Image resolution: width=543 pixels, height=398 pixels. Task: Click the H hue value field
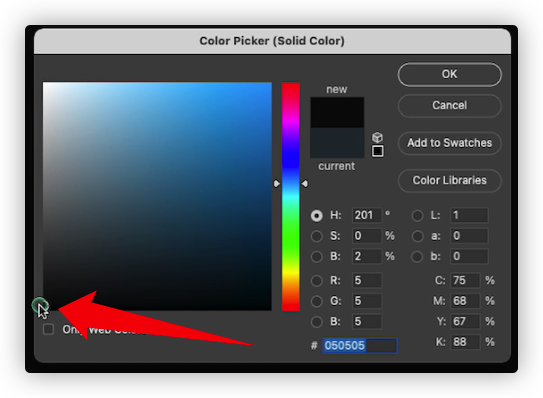click(367, 215)
